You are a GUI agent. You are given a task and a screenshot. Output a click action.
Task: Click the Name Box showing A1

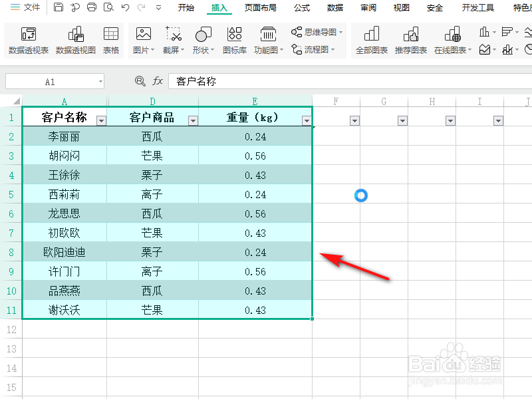tap(50, 80)
